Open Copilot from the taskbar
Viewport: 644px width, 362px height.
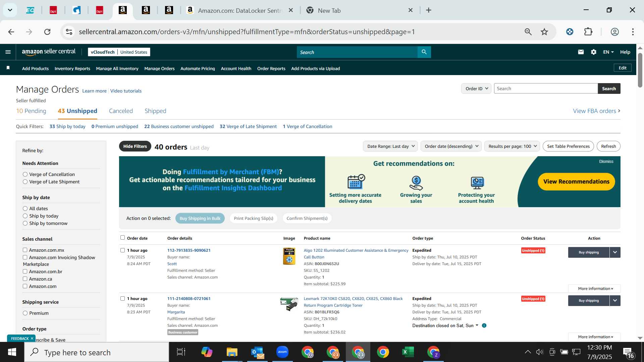tap(207, 352)
